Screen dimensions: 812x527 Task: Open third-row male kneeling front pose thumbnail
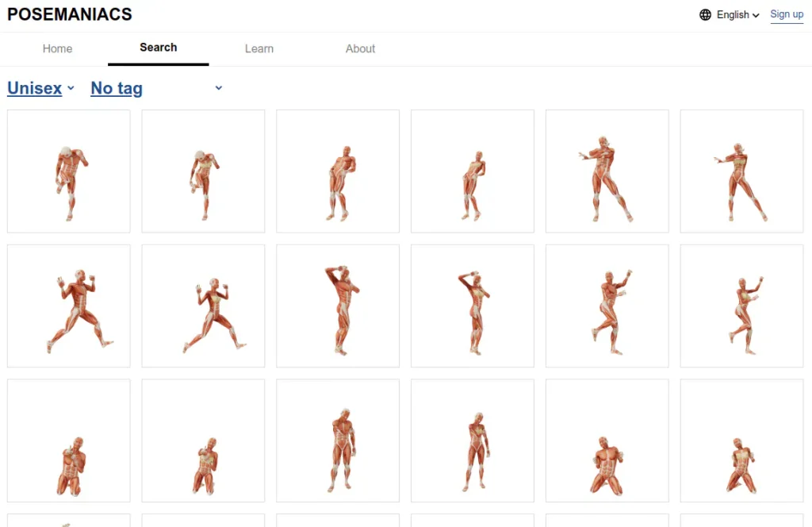pyautogui.click(x=607, y=440)
